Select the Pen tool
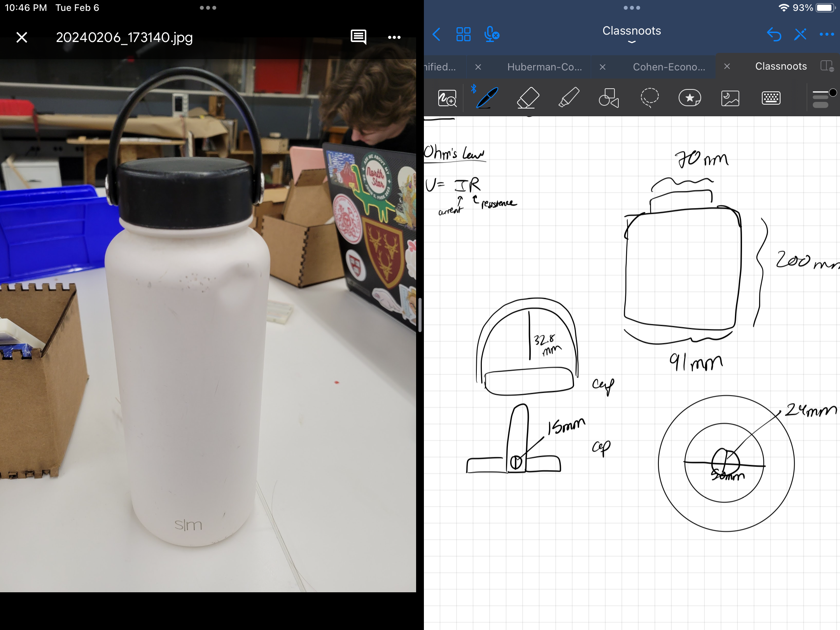Viewport: 840px width, 630px height. coord(487,98)
